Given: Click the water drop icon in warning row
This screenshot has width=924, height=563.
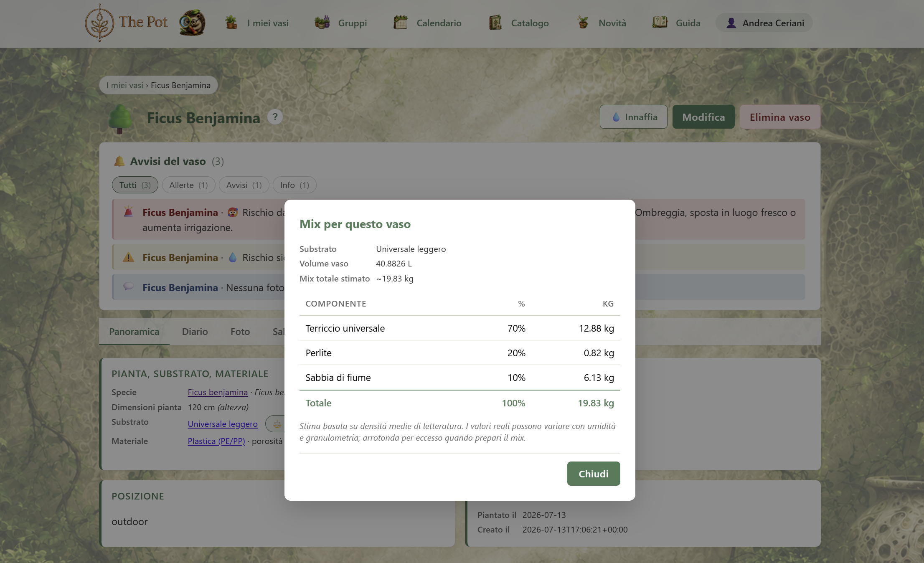Looking at the screenshot, I should [x=233, y=257].
